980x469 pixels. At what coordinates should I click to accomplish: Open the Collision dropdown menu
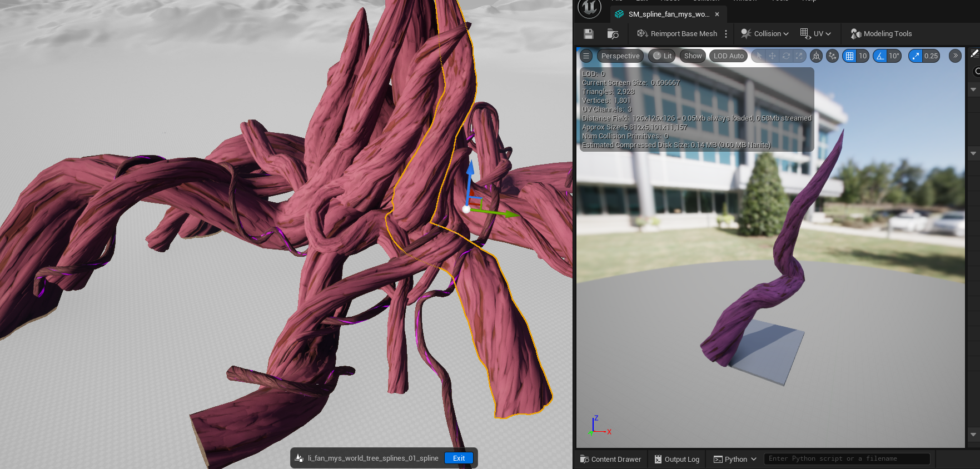pos(765,34)
